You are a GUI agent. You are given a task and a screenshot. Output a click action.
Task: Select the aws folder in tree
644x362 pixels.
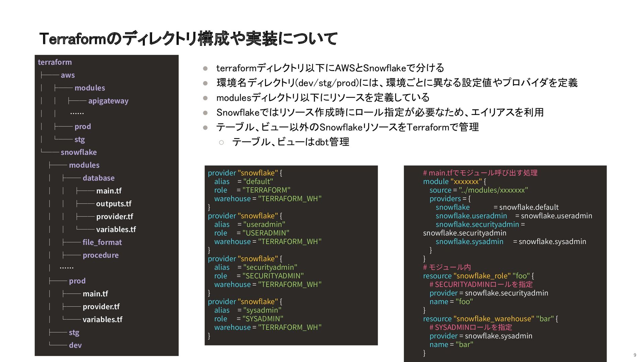[68, 75]
